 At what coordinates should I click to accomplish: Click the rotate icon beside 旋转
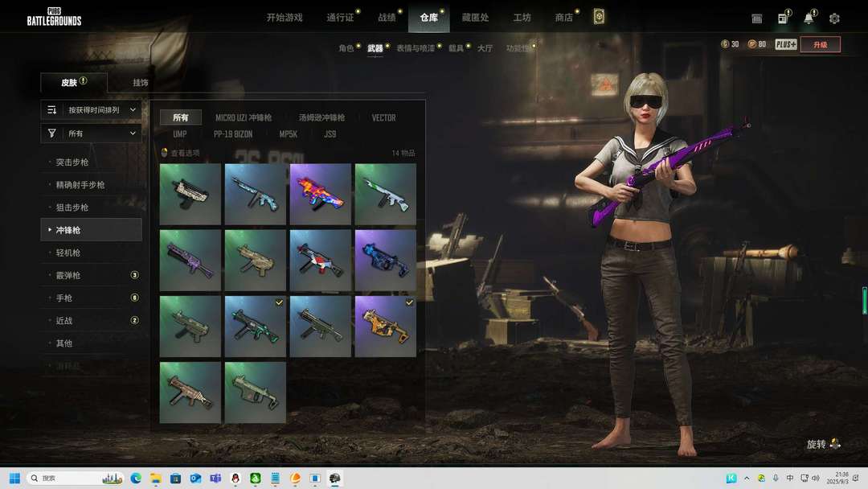point(835,444)
